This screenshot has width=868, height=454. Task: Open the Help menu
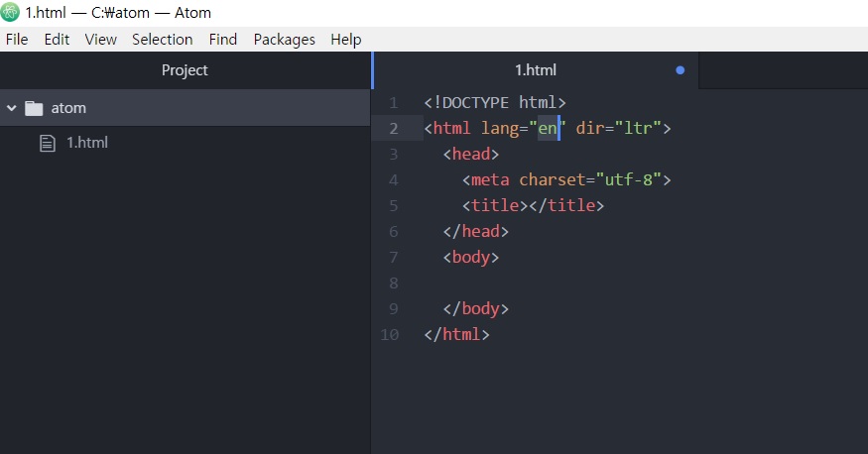click(346, 40)
